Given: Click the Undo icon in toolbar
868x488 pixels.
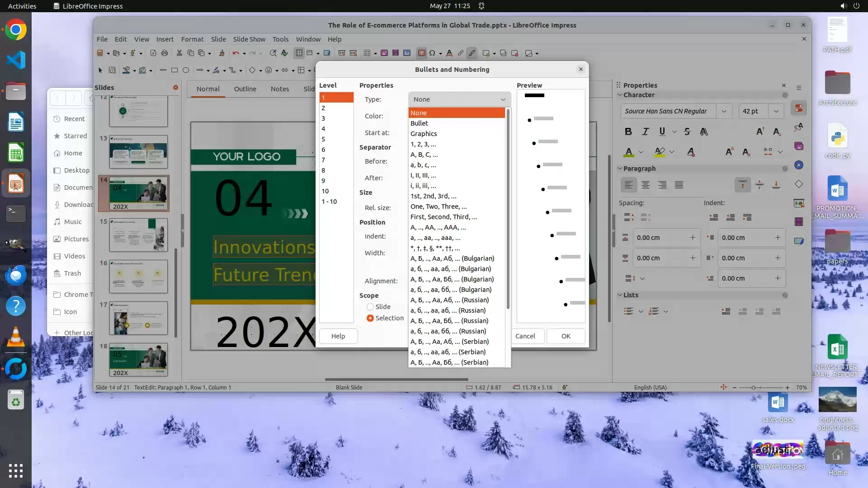Looking at the screenshot, I should coord(236,53).
